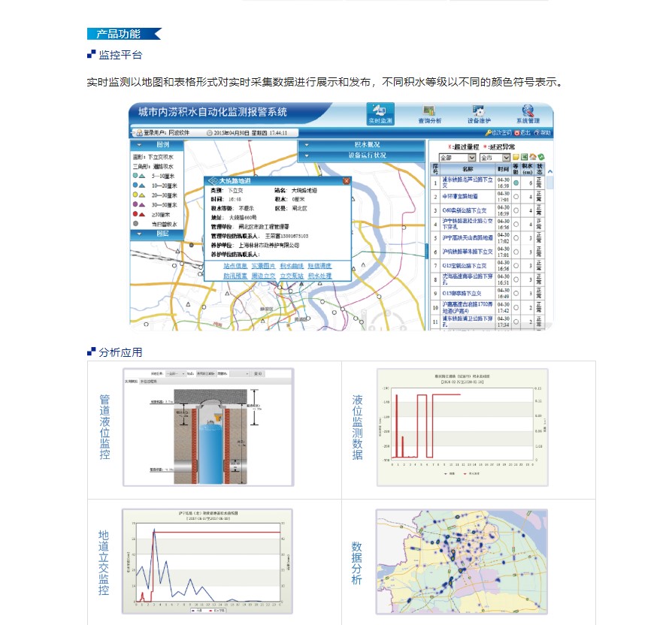Open the 积水曲线 link in popup
Image resolution: width=672 pixels, height=625 pixels.
[x=292, y=266]
